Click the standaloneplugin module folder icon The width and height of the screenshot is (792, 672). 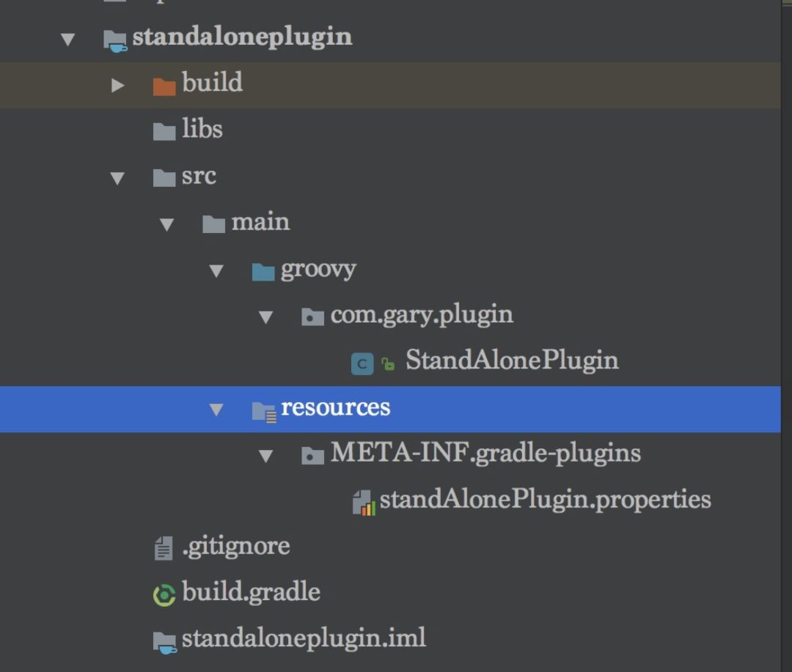pos(115,38)
